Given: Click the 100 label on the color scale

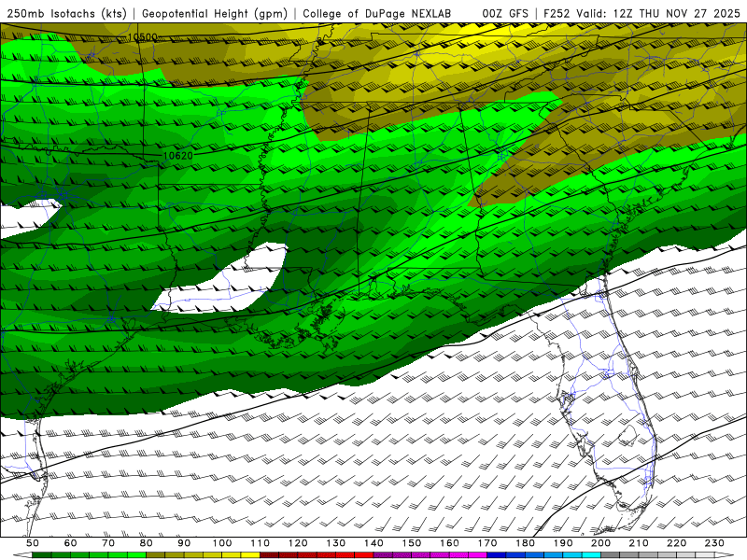Looking at the screenshot, I should click(x=222, y=543).
